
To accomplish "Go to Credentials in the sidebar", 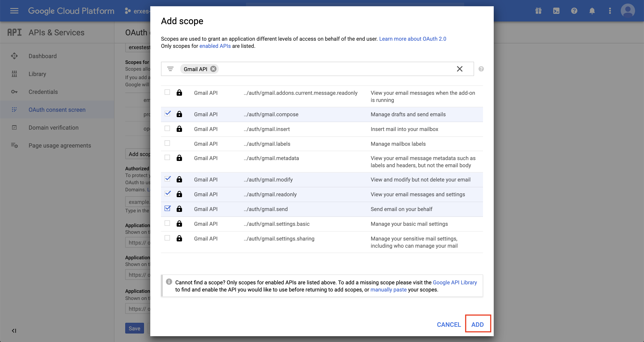I will coord(43,92).
